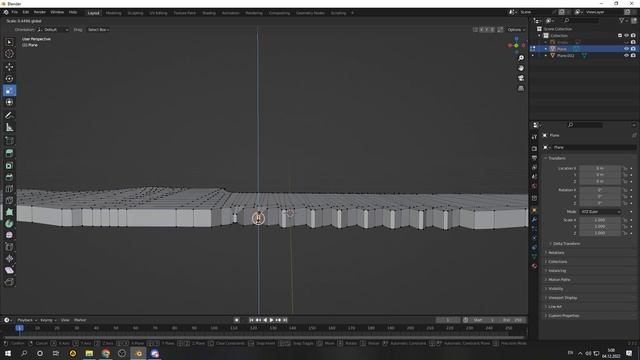
Task: Collapse the Transform panel
Action: coord(556,158)
